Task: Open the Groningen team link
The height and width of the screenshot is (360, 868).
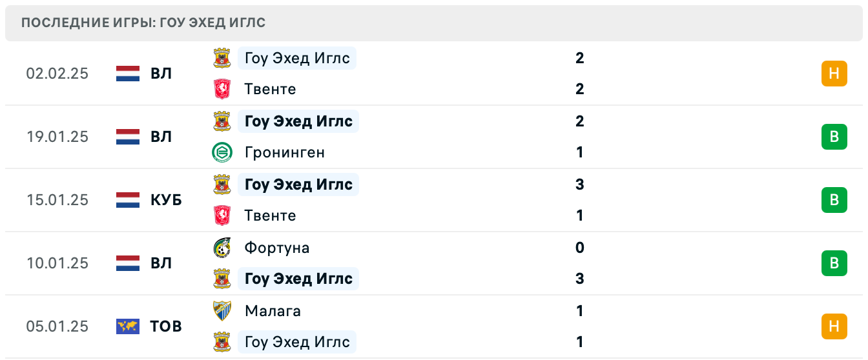Action: click(x=285, y=152)
